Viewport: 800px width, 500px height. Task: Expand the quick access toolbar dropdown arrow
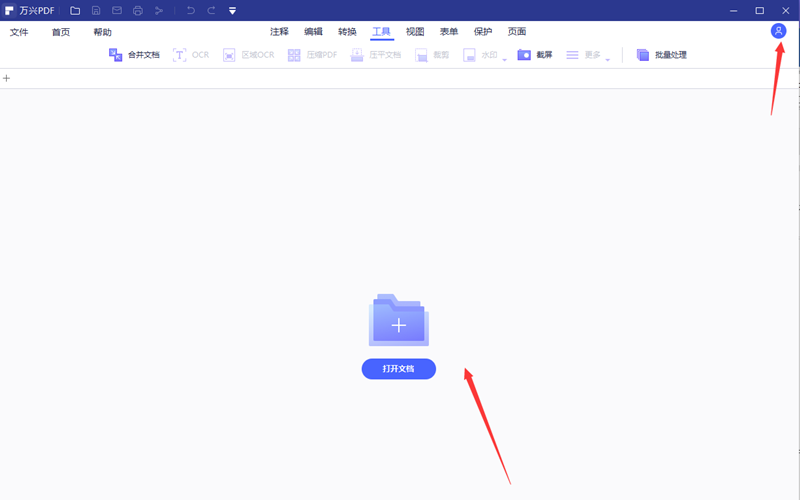tap(233, 11)
